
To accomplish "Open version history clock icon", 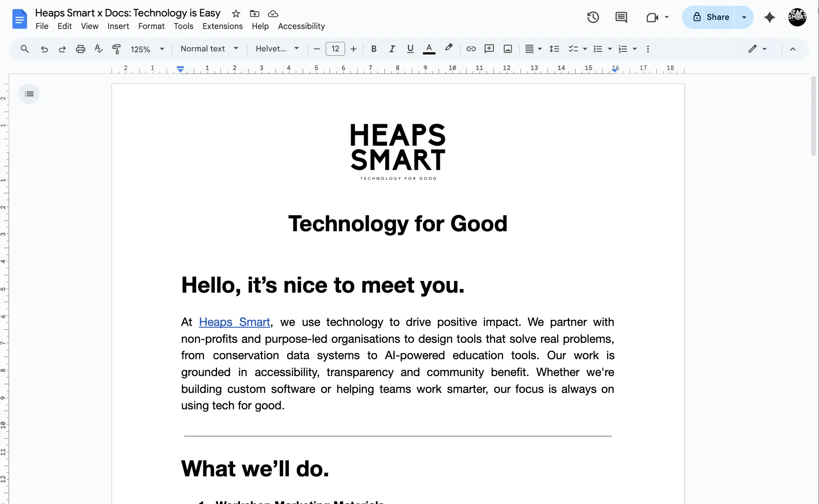I will [593, 17].
